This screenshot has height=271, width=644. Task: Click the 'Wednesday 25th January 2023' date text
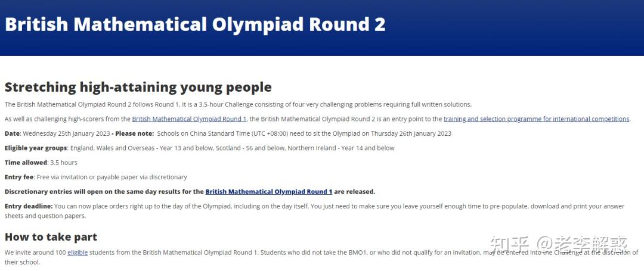tap(66, 133)
